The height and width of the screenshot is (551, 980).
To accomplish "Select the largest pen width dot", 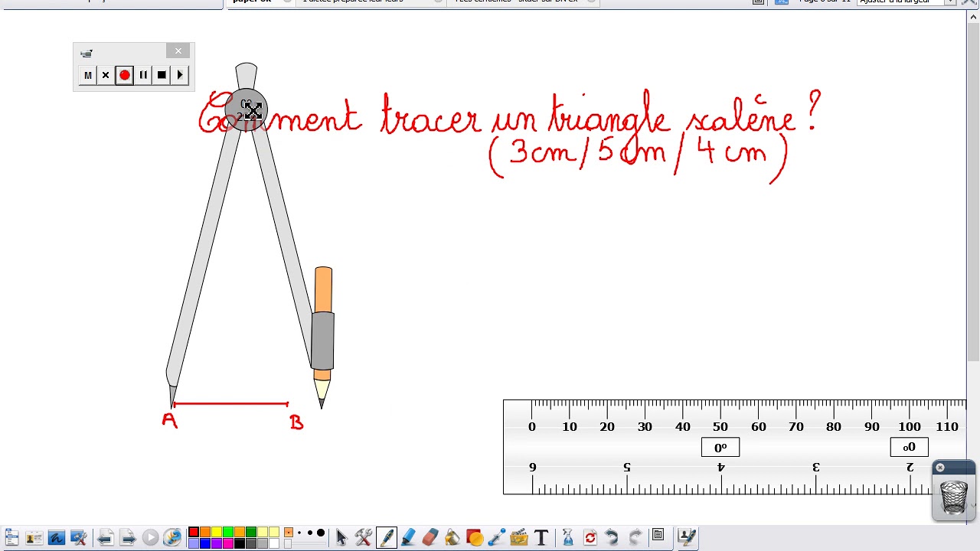I will tap(320, 533).
